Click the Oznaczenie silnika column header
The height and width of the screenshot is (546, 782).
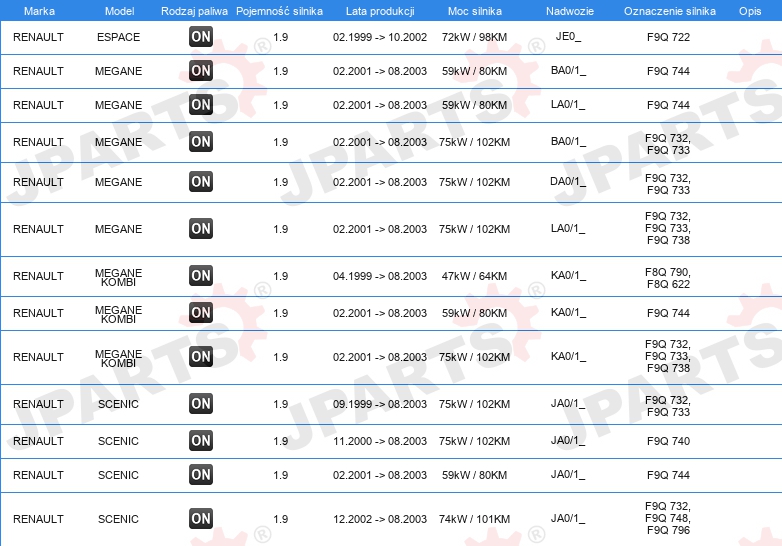pos(670,11)
